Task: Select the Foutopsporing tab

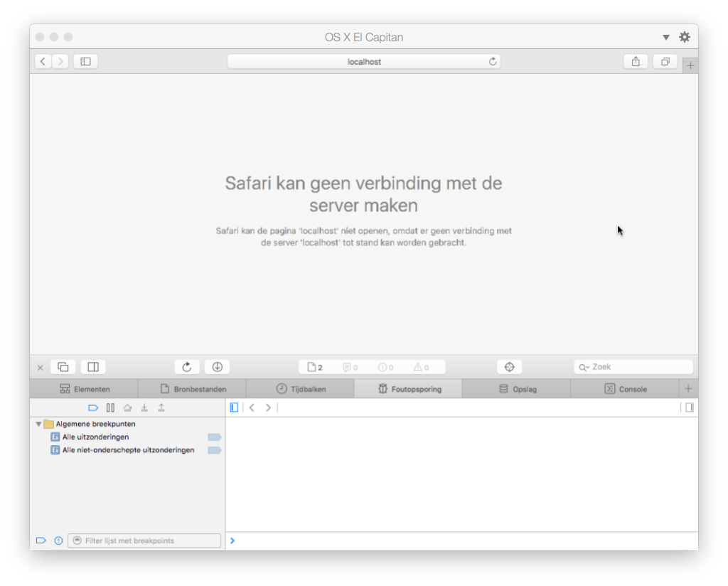Action: coord(409,389)
